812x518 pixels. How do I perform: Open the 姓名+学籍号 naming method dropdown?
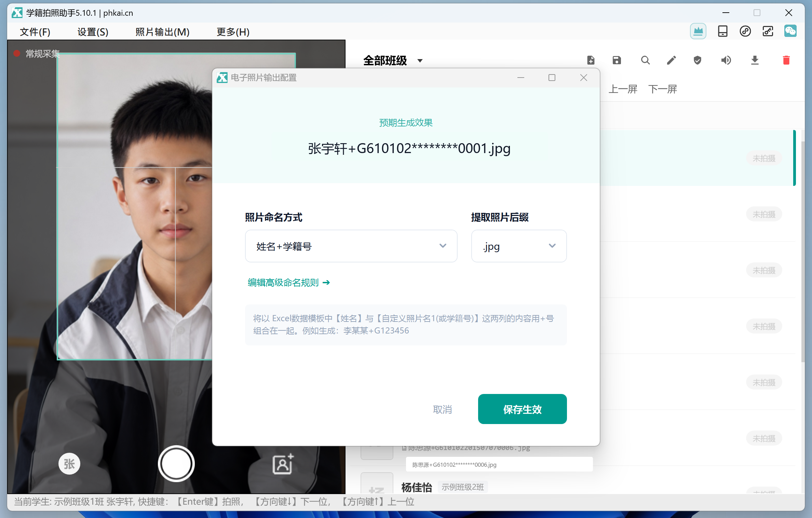(351, 246)
